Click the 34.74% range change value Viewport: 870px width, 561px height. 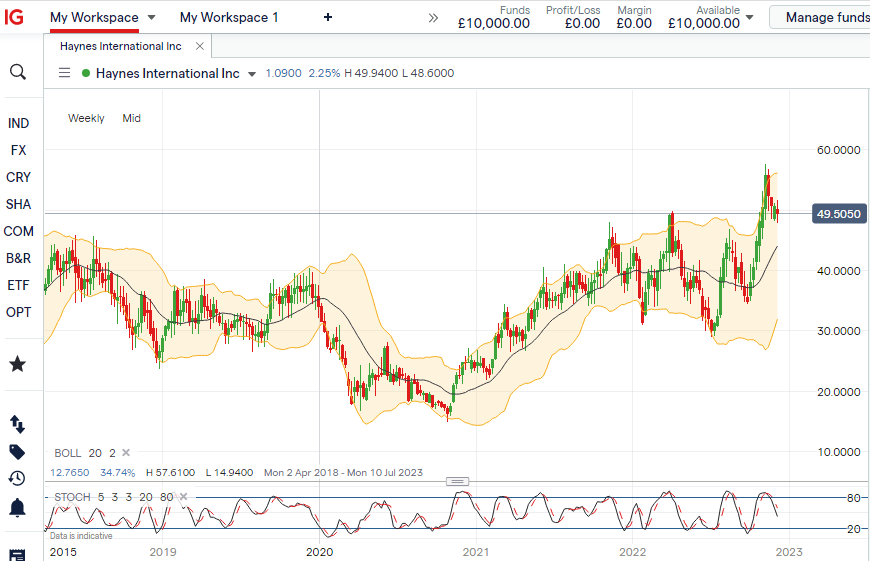(x=118, y=472)
